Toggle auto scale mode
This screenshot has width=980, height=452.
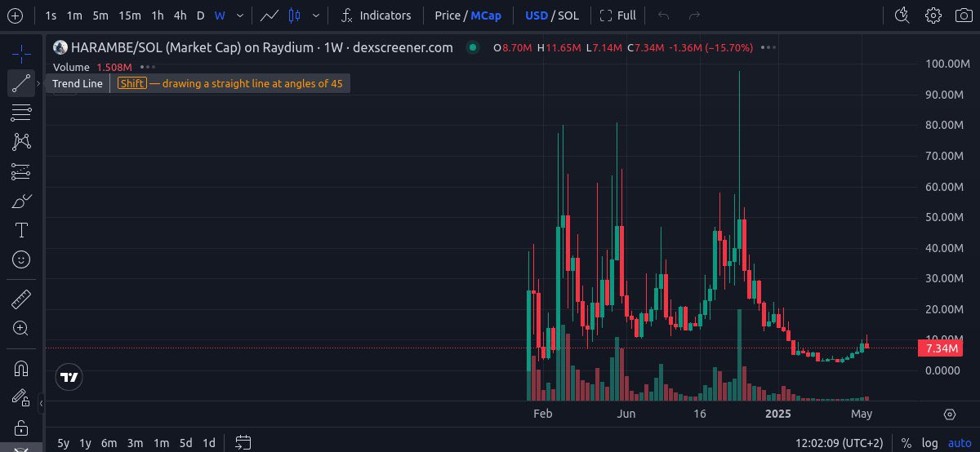[x=960, y=443]
